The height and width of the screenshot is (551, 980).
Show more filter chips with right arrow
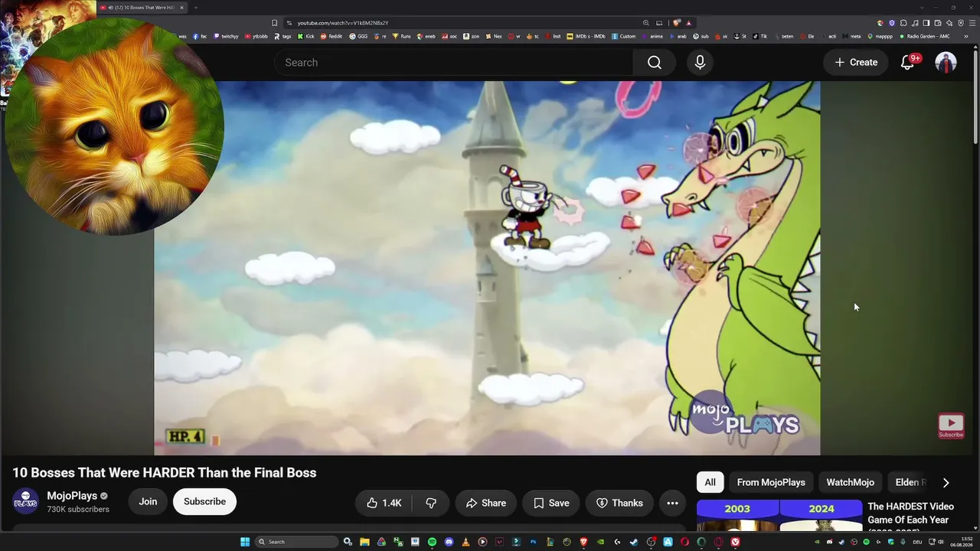[x=946, y=483]
